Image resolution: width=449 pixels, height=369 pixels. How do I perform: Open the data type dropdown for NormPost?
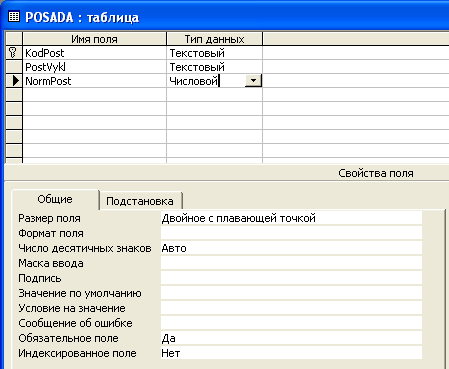pos(253,81)
